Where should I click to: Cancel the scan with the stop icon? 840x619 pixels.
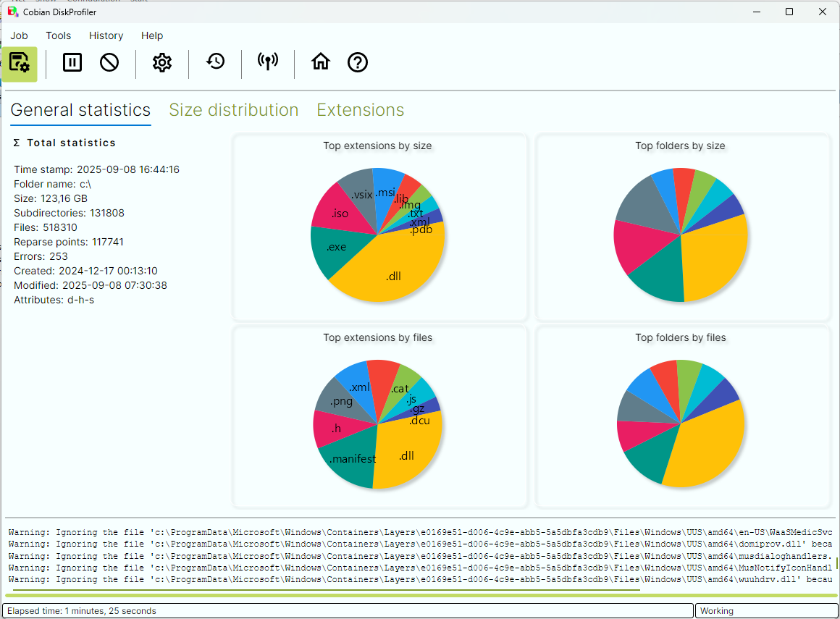pos(109,63)
